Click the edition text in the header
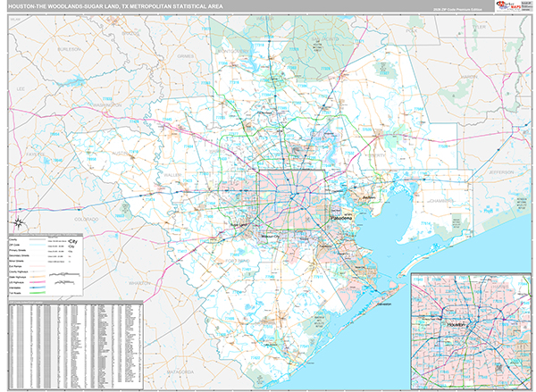This screenshot has width=536, height=392. pyautogui.click(x=456, y=8)
